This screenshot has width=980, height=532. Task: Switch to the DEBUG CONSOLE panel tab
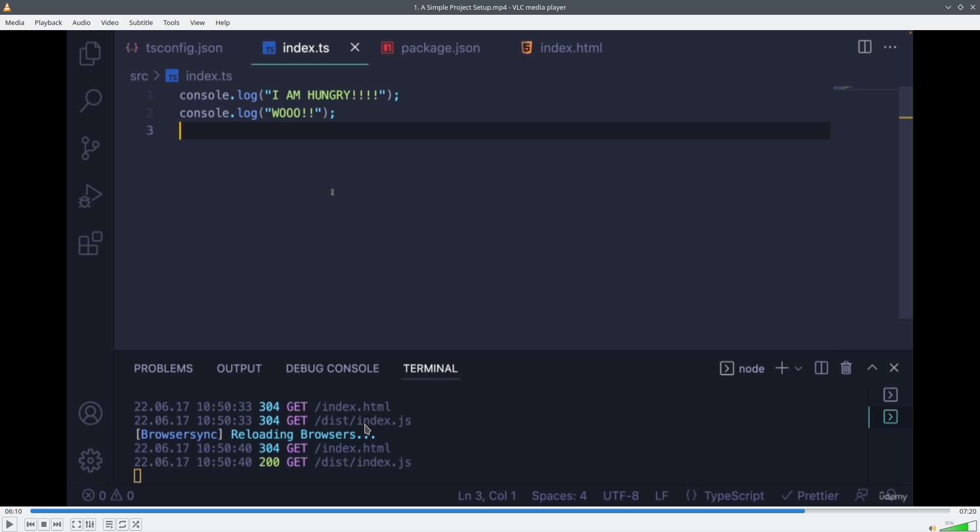332,369
